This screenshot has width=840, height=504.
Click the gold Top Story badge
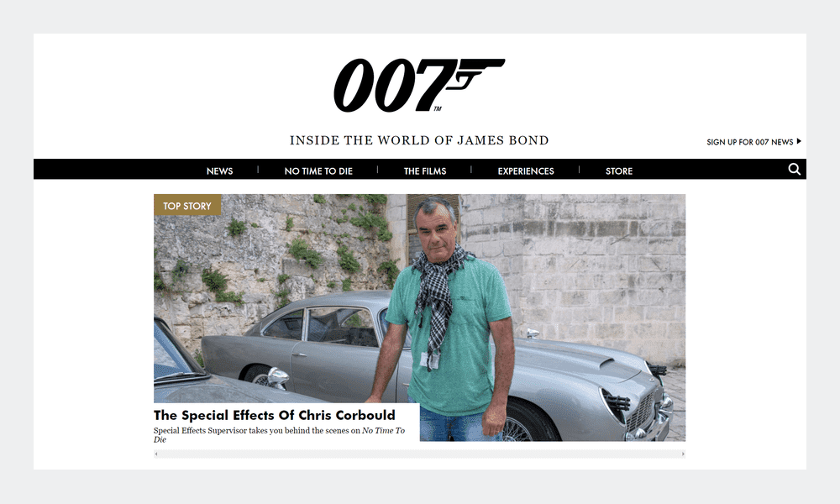pos(187,205)
